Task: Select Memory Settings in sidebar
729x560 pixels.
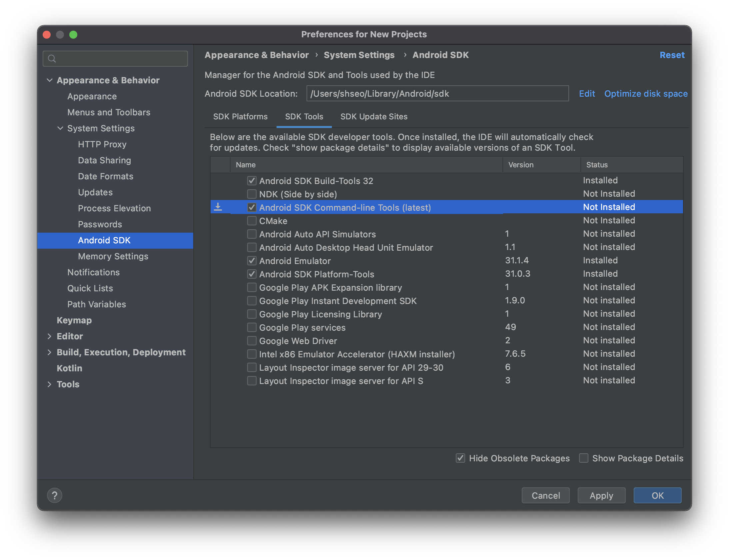Action: [x=113, y=256]
